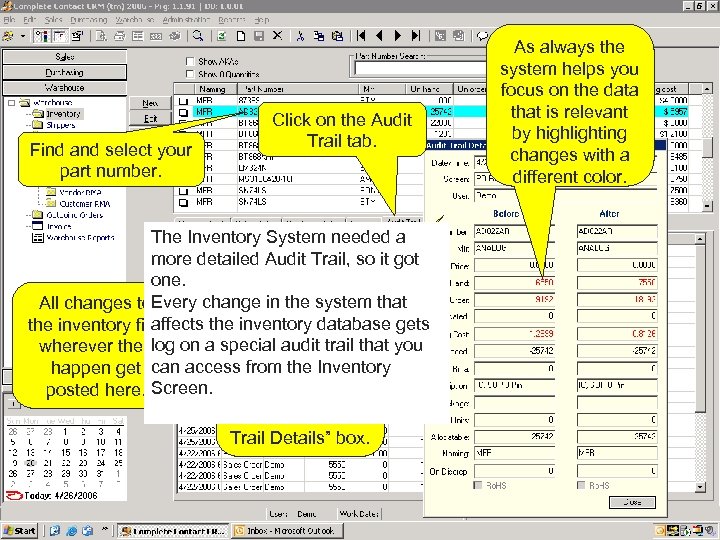Go to first record arrow

361,35
